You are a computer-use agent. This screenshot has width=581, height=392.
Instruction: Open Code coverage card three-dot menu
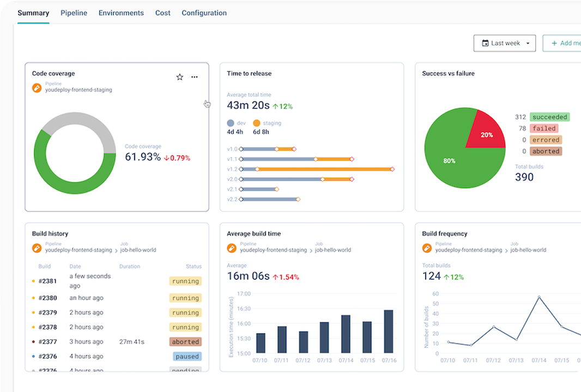(x=195, y=77)
